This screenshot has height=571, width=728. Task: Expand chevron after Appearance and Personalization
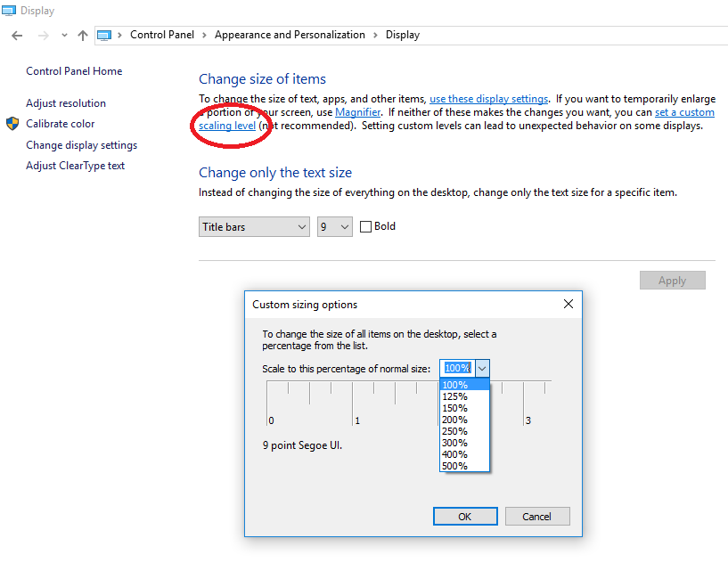[x=375, y=36]
